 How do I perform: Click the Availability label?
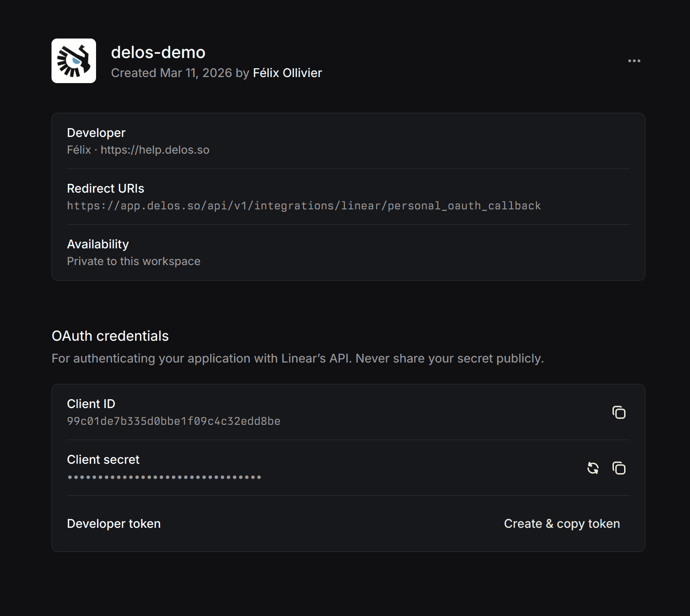click(x=98, y=244)
